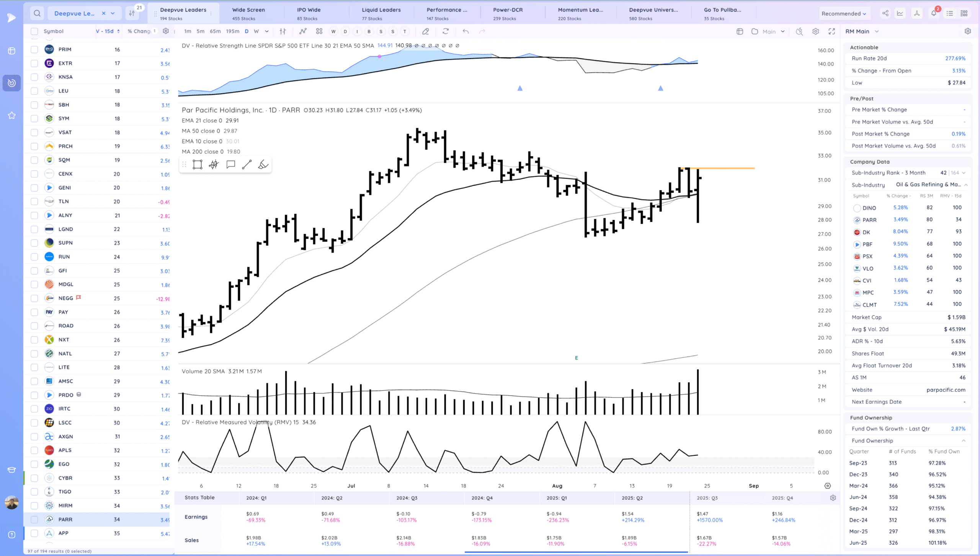Expand the Sub-Industry Rank chevron
The height and width of the screenshot is (556, 980).
point(964,173)
